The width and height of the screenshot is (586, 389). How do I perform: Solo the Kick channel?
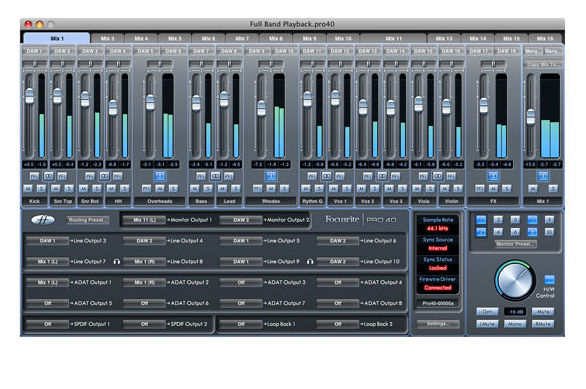pos(41,189)
